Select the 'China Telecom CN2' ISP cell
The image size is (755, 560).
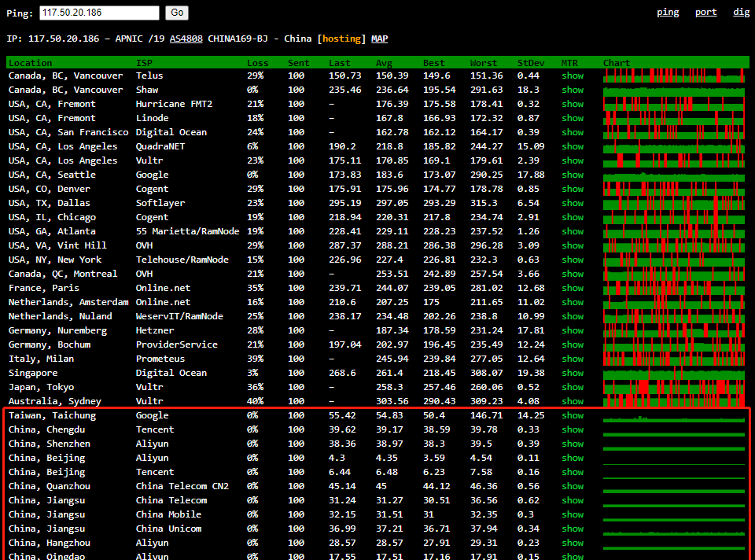182,486
